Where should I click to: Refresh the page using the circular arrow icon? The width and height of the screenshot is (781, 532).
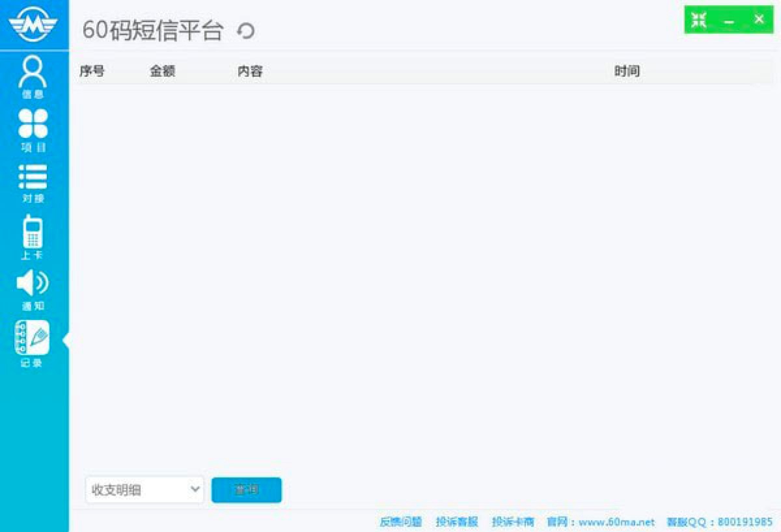point(246,31)
